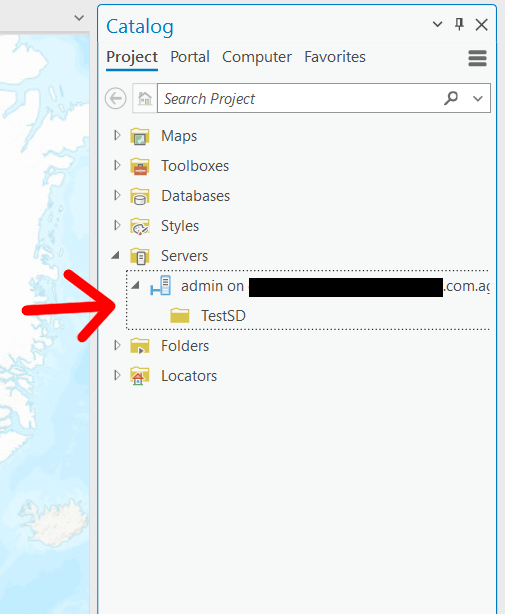
Task: Expand the Toolboxes node
Action: [117, 165]
